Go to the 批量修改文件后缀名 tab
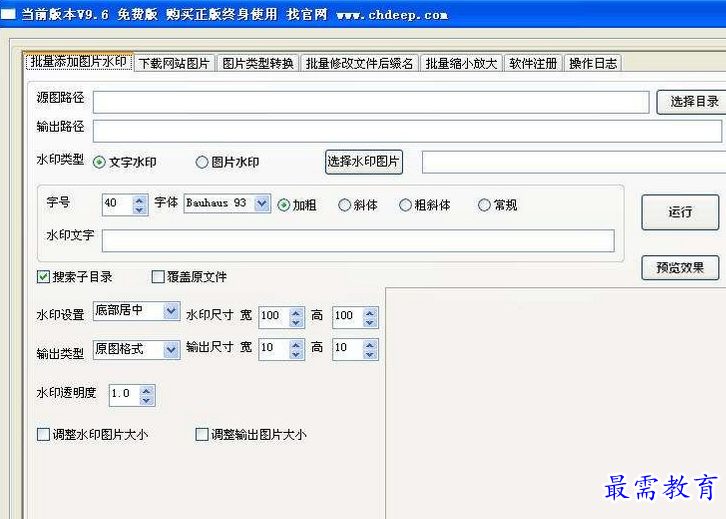This screenshot has height=519, width=726. tap(359, 63)
